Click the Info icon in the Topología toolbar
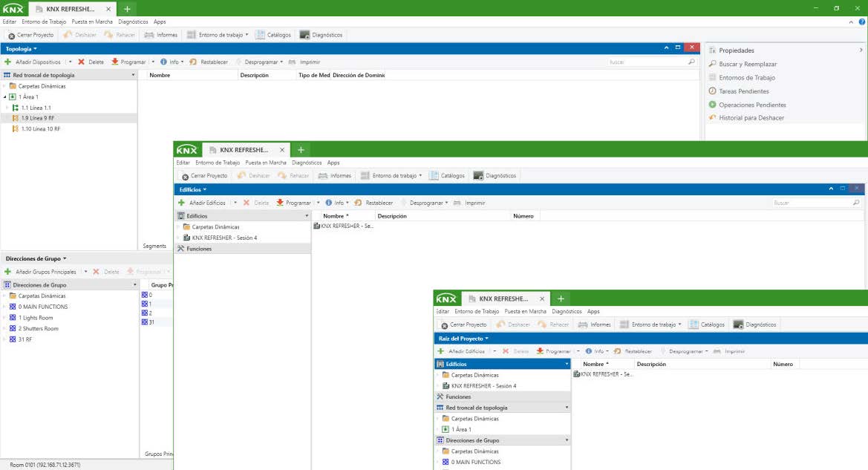This screenshot has height=470, width=868. click(163, 62)
